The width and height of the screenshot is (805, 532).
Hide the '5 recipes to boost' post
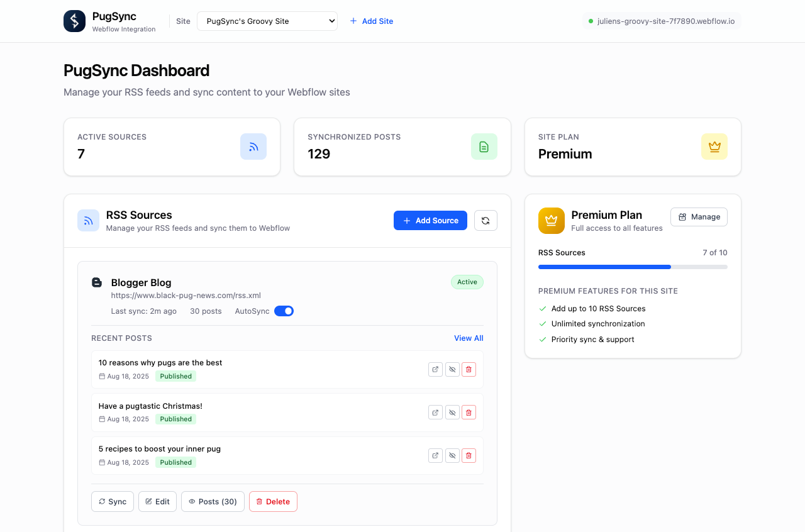pos(452,455)
